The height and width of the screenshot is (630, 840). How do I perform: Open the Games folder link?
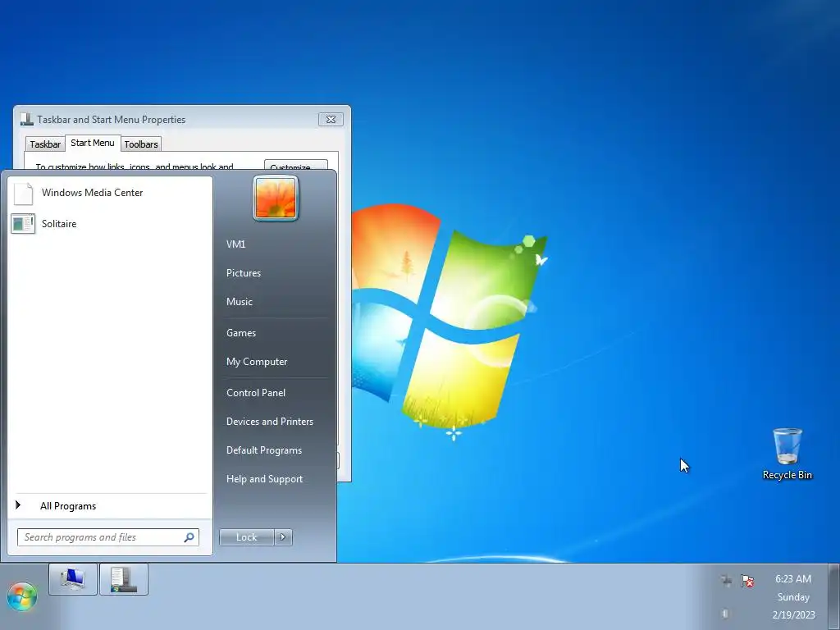(x=241, y=333)
